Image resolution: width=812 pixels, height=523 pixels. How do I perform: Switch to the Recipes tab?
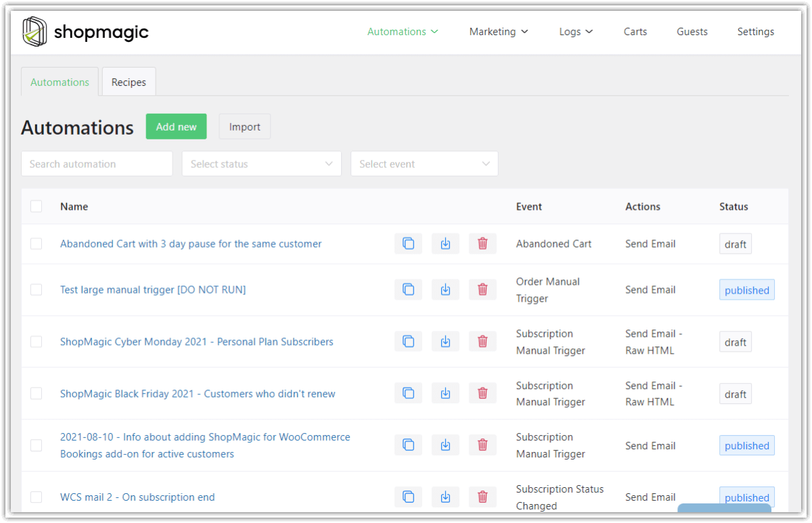click(x=129, y=81)
